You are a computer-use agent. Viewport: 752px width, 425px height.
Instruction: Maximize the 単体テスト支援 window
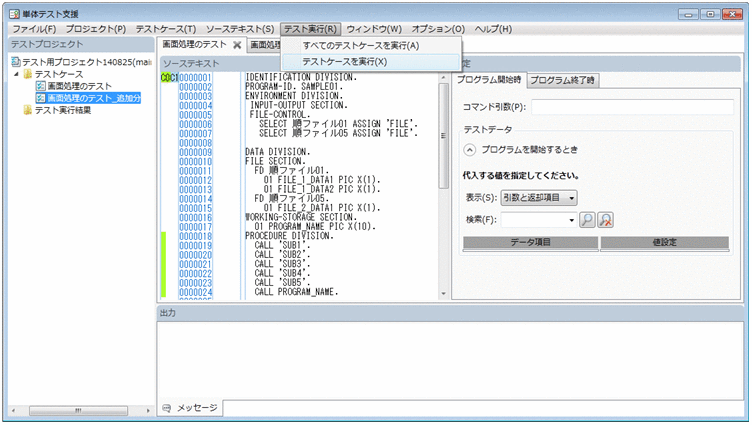(710, 14)
